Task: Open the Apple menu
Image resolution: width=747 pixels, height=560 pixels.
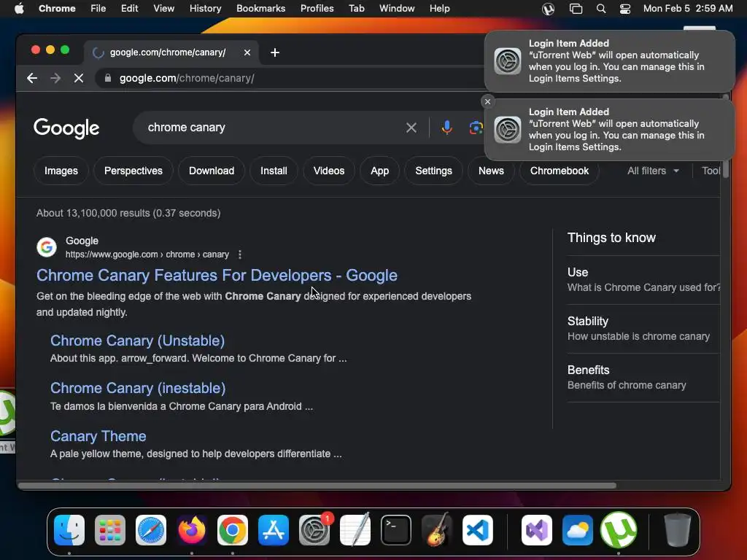Action: pos(19,8)
